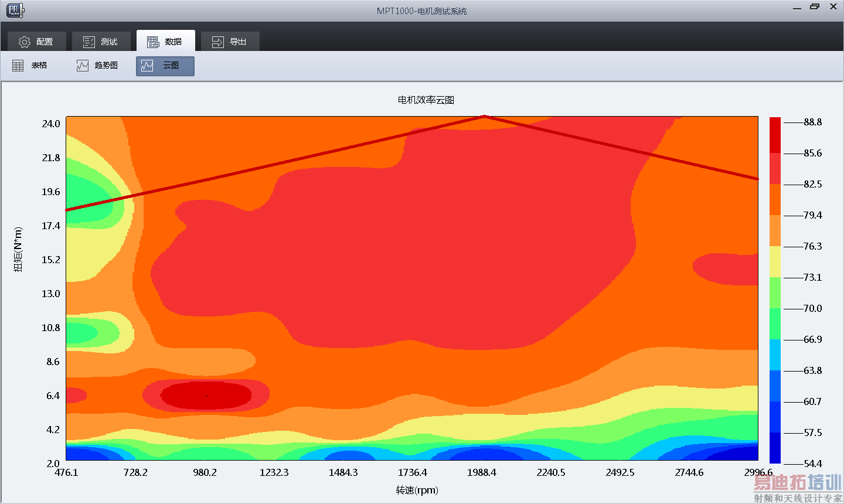The height and width of the screenshot is (504, 844).
Task: Click the 电机效率云图 chart title
Action: [x=426, y=100]
